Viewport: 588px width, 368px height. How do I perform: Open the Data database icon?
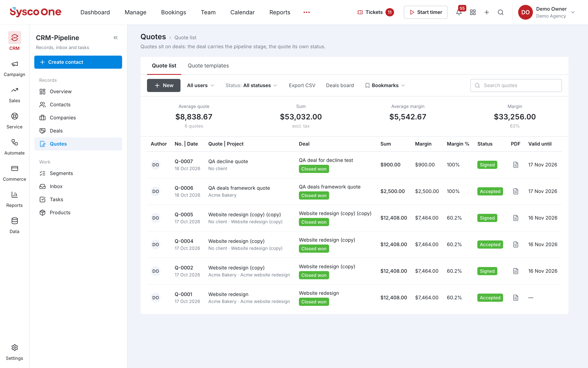[x=14, y=221]
